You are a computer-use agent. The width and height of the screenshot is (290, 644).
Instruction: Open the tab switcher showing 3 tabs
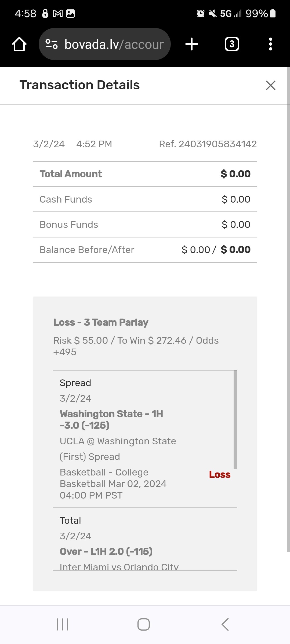[232, 44]
